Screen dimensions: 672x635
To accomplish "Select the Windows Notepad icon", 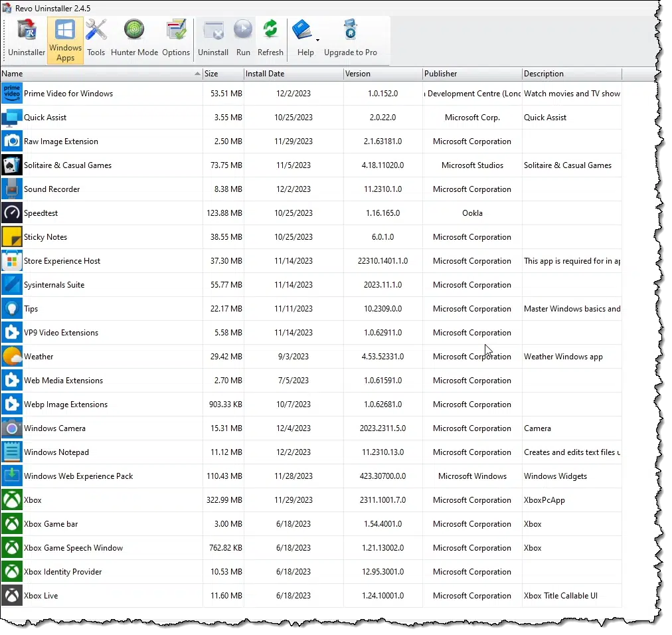I will 12,452.
